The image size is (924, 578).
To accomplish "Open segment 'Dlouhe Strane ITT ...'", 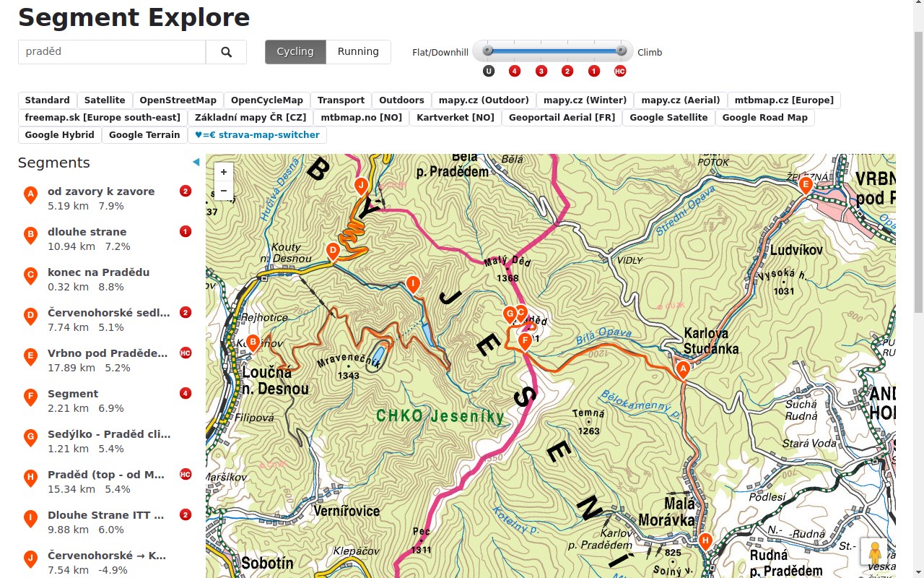I will 106,515.
